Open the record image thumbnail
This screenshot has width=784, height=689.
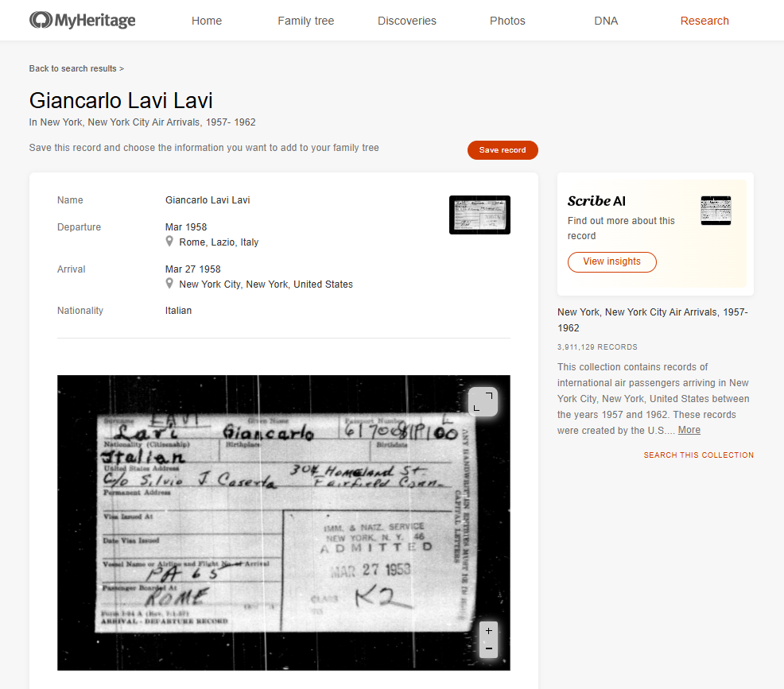point(479,215)
